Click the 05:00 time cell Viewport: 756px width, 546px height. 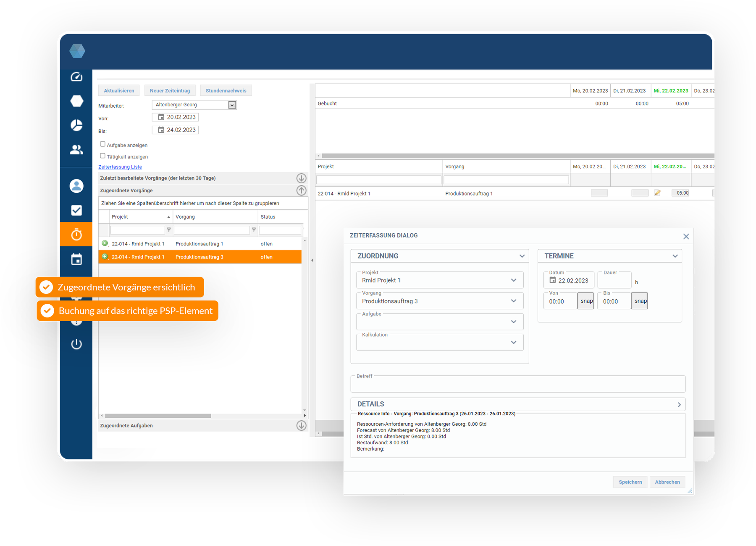(x=680, y=193)
